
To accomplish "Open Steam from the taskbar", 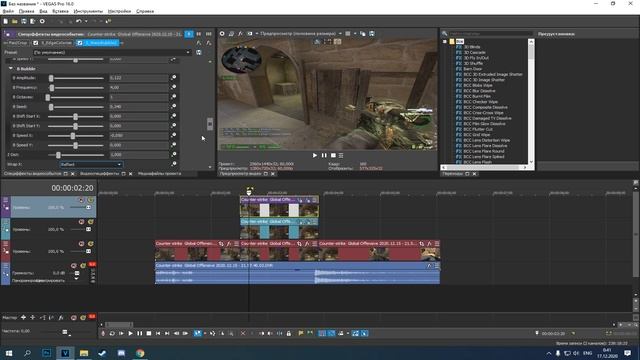I will pyautogui.click(x=102, y=353).
